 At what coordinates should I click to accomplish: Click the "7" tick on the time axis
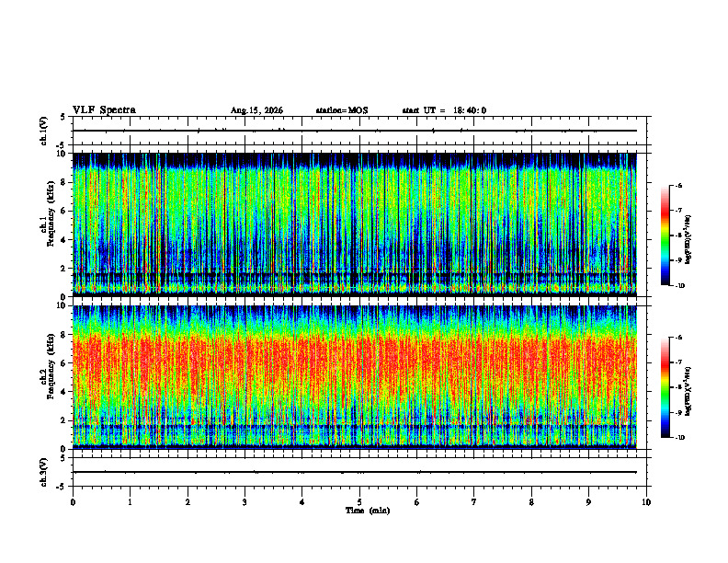[474, 502]
